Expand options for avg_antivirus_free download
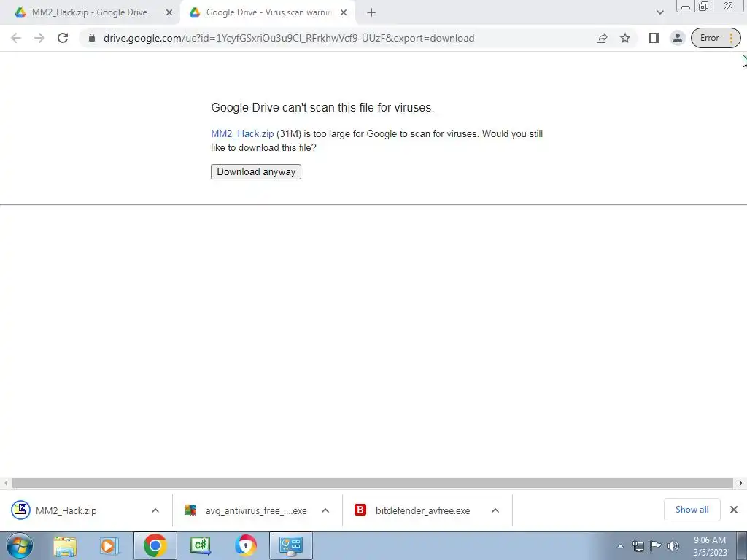Viewport: 747px width, 560px height. tap(325, 510)
